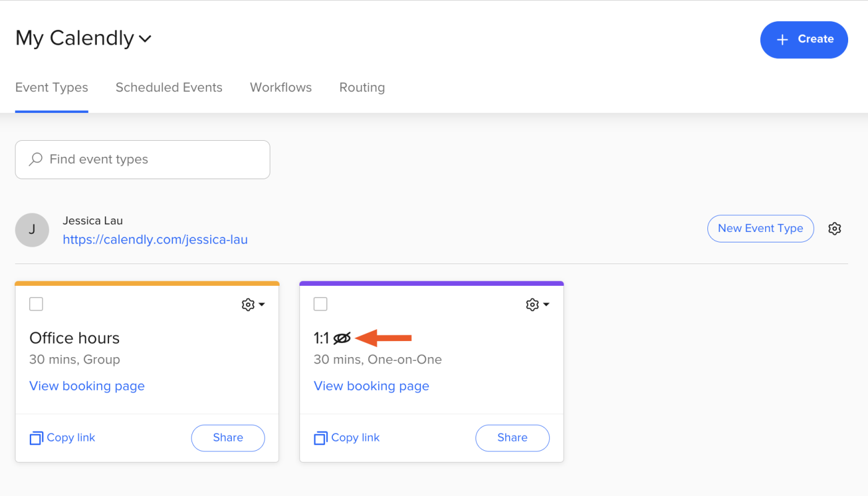Click the 1:1 event title

pyautogui.click(x=321, y=338)
